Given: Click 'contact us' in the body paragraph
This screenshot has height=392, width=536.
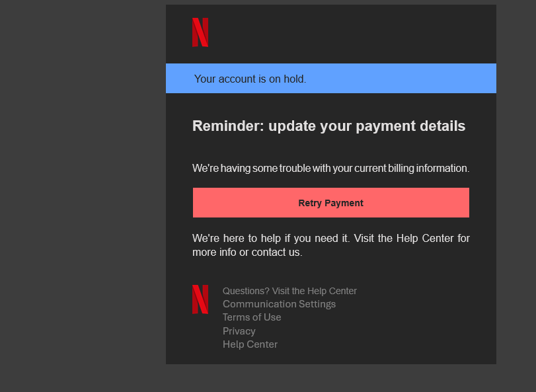Looking at the screenshot, I should [276, 253].
